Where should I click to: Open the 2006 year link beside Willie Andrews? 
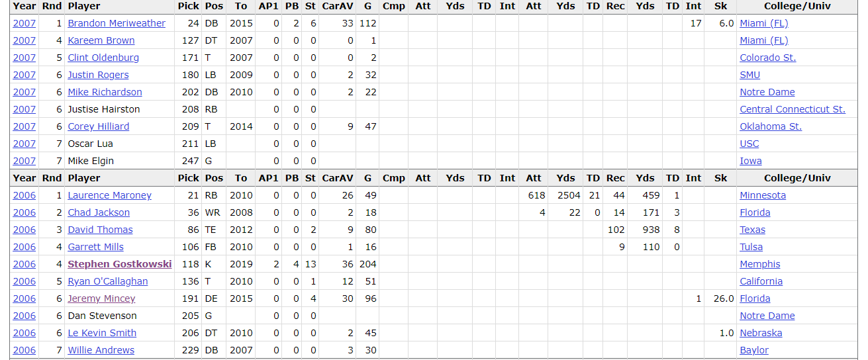[24, 350]
